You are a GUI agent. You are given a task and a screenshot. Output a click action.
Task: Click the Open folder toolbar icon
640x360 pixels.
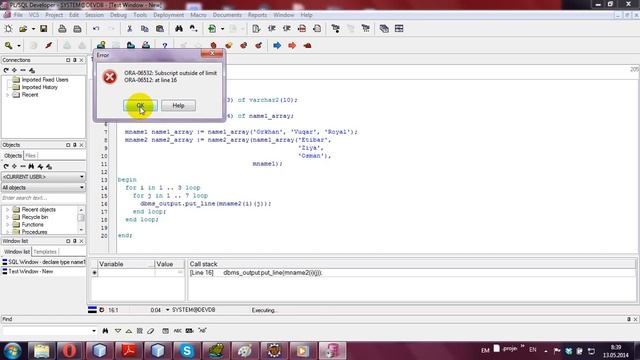point(23,29)
